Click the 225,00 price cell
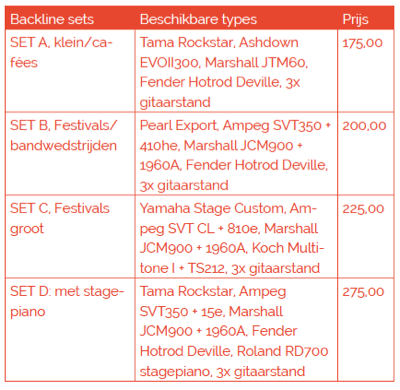 tap(366, 236)
